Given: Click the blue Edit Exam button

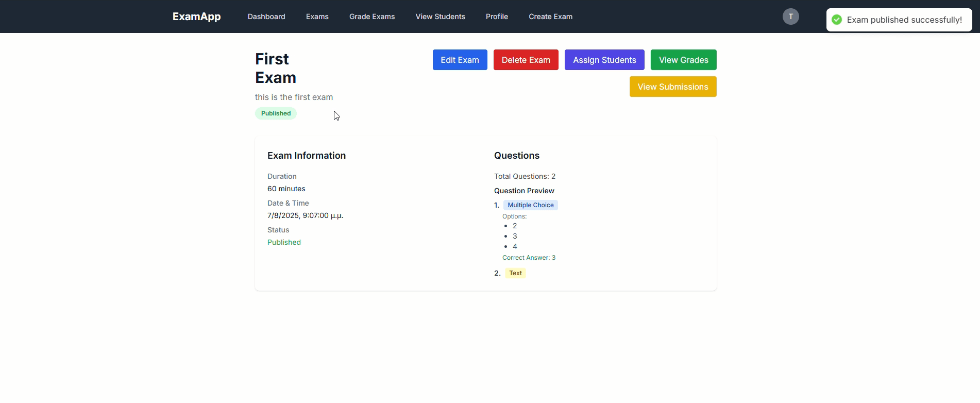Looking at the screenshot, I should click(460, 60).
